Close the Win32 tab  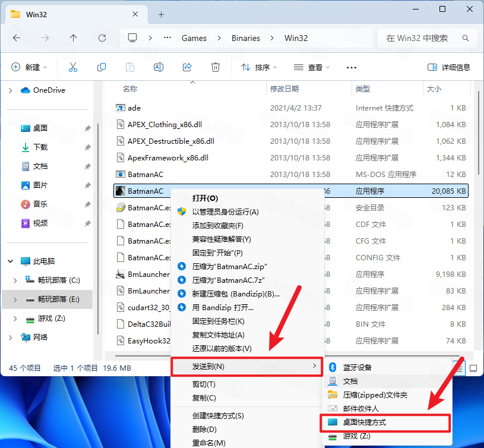click(135, 14)
